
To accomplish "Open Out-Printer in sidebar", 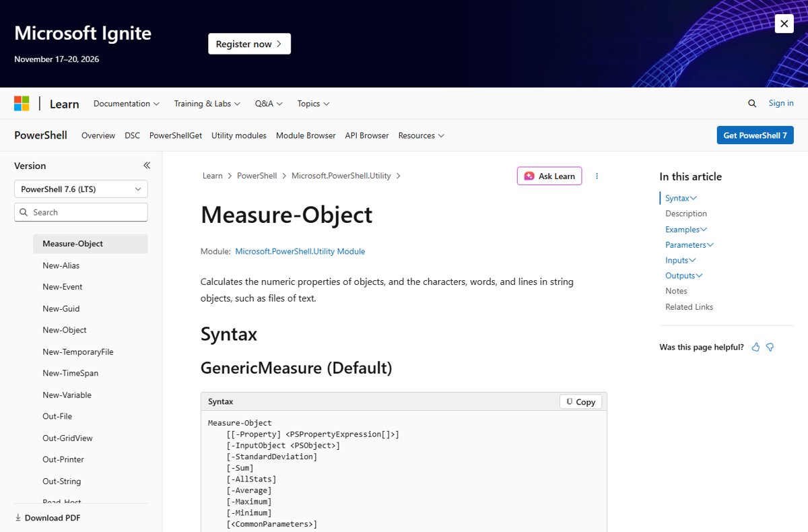I will pyautogui.click(x=63, y=459).
